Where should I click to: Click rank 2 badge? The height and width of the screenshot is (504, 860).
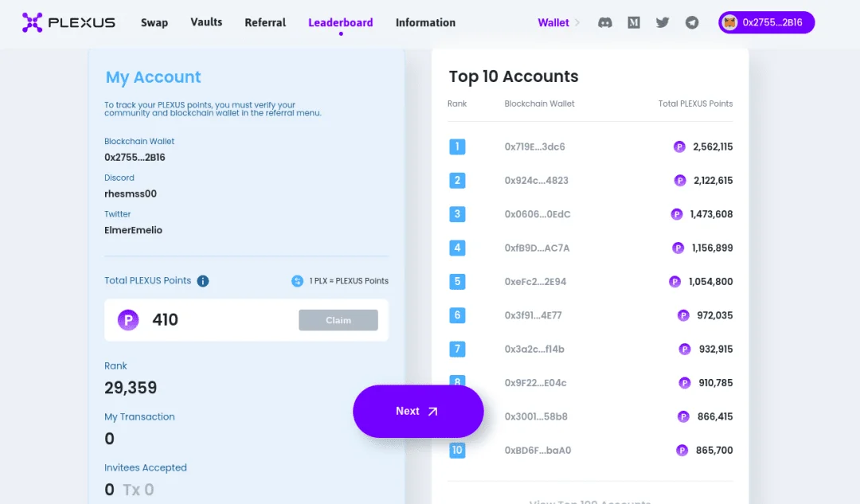pos(457,181)
